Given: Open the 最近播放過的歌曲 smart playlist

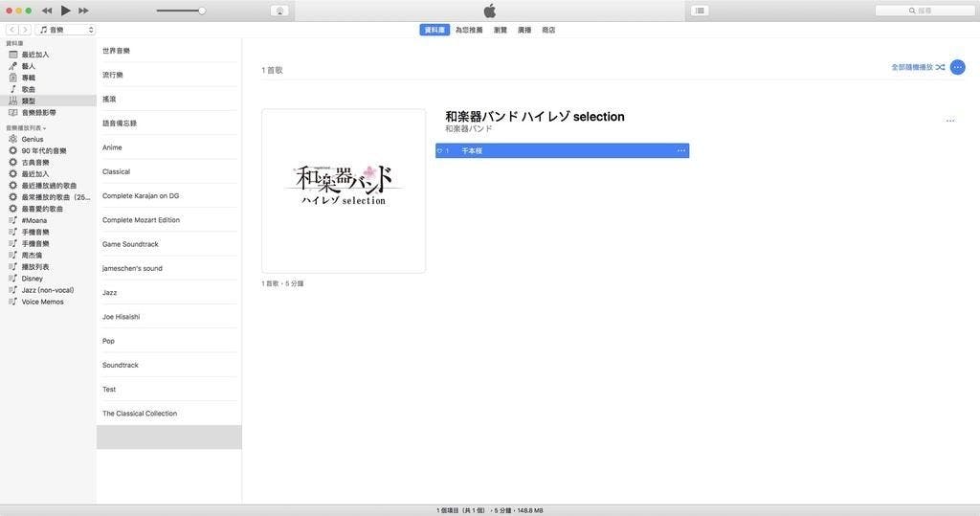Looking at the screenshot, I should 48,185.
